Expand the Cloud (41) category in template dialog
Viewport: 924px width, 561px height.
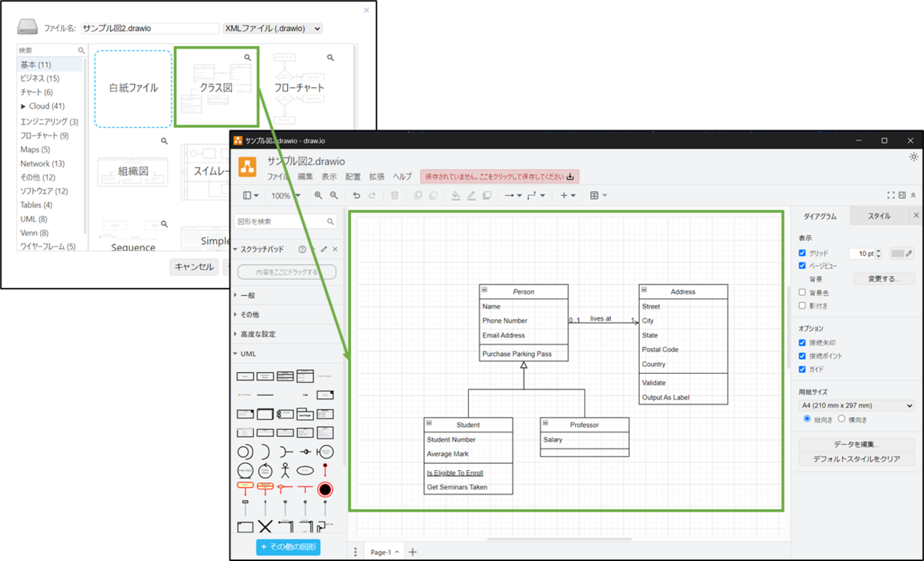tap(47, 106)
